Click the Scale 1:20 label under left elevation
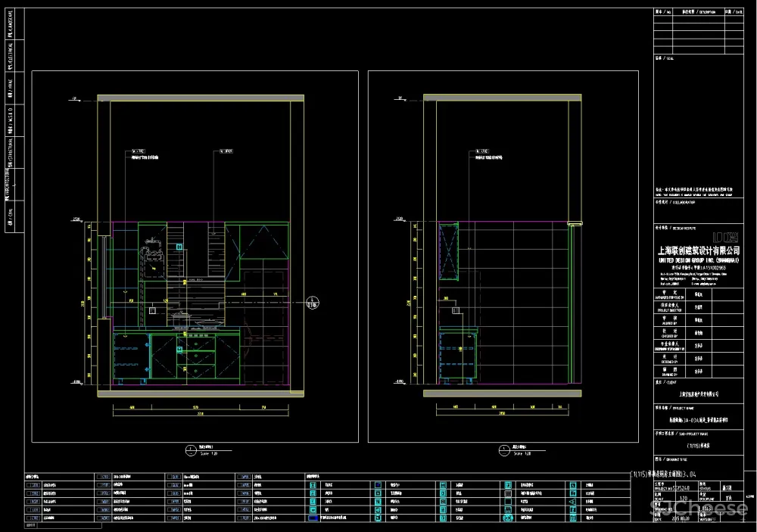 [207, 454]
